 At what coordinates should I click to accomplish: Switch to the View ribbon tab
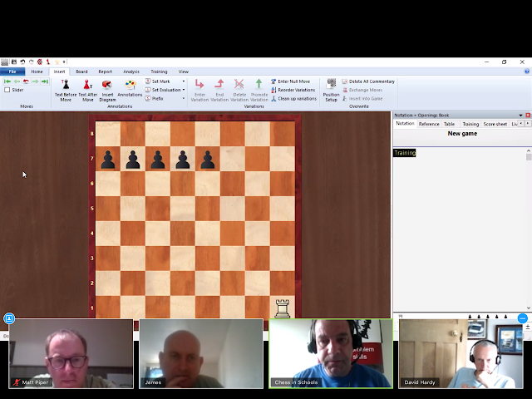[x=184, y=71]
